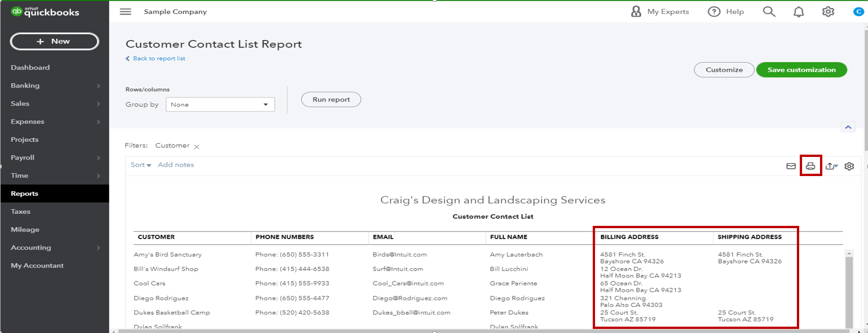Image resolution: width=868 pixels, height=333 pixels.
Task: Expand the Banking submenu
Action: coord(55,86)
